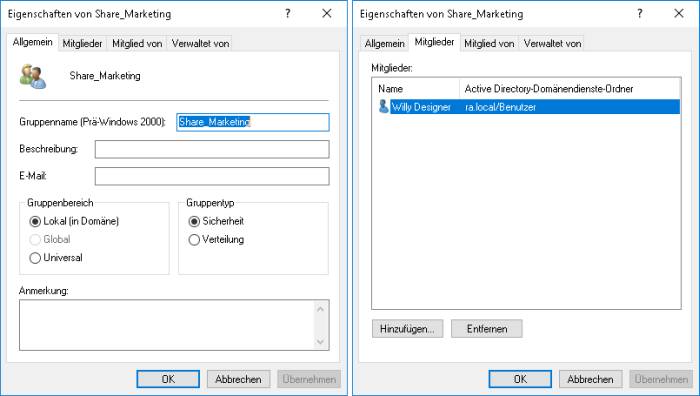Image resolution: width=700 pixels, height=396 pixels.
Task: Sort members by Name column header
Action: coord(415,88)
